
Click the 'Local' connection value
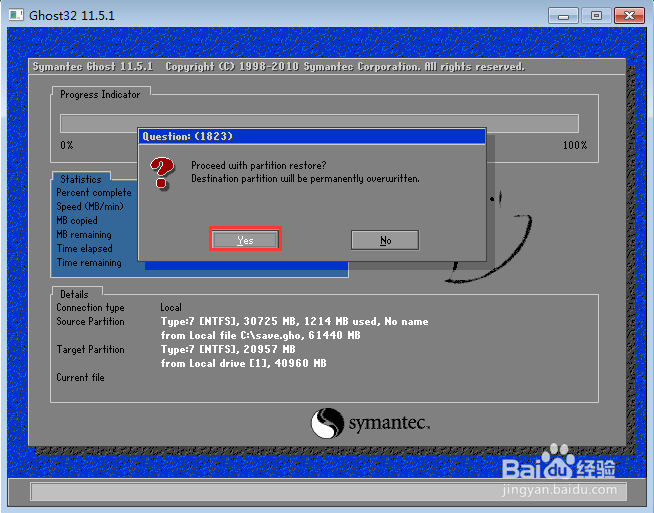pyautogui.click(x=171, y=307)
